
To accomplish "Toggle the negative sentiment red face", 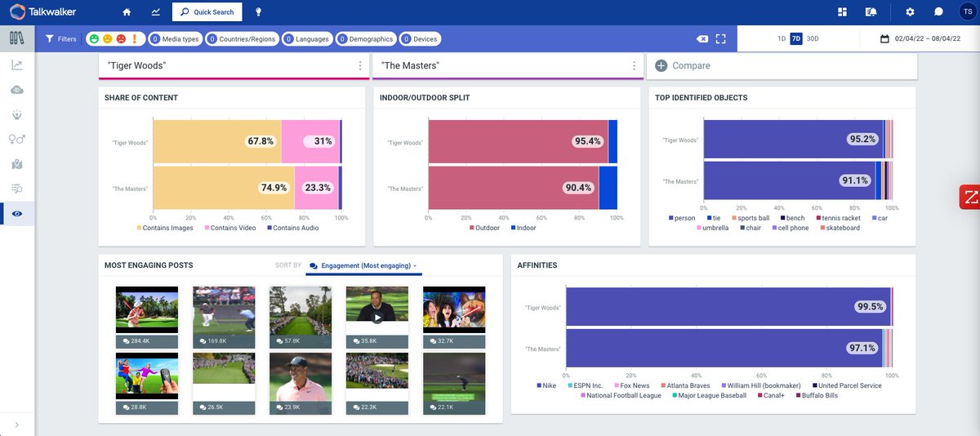I will (120, 38).
